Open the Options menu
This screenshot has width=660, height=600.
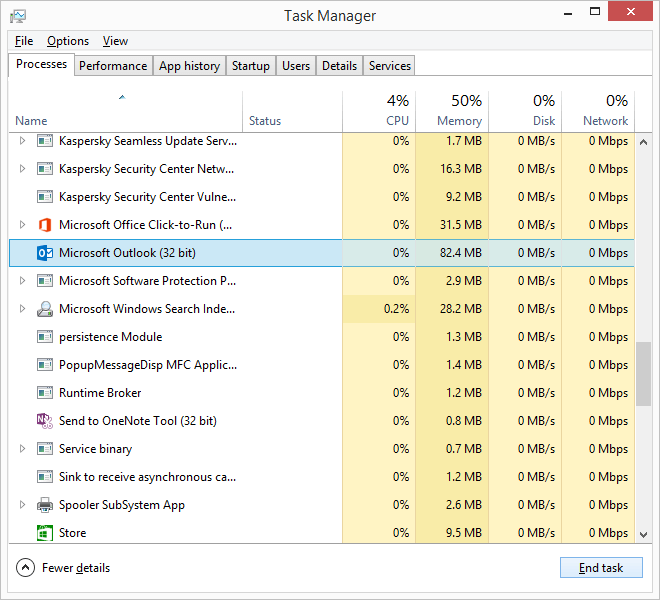(x=68, y=41)
